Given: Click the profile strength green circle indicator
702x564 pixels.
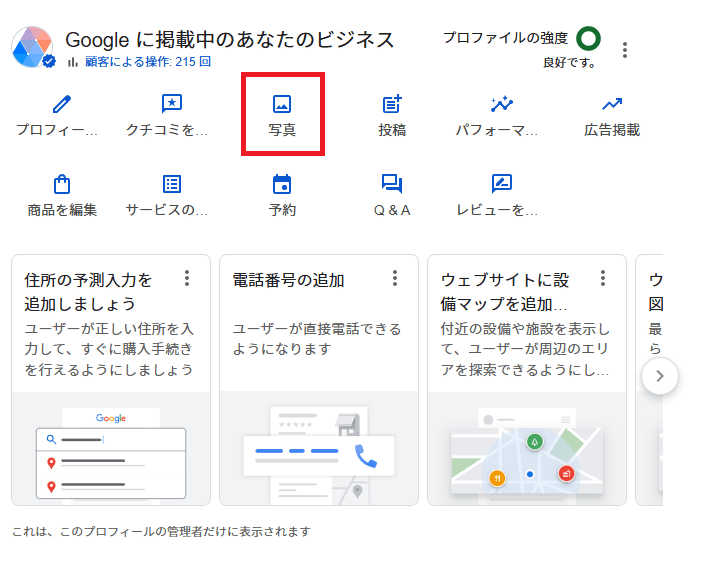Looking at the screenshot, I should point(589,39).
